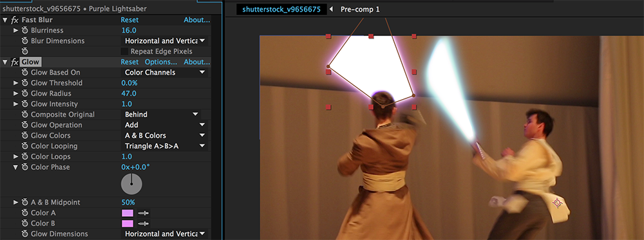The width and height of the screenshot is (644, 240).
Task: Toggle the Fast Blur fx effect switch
Action: tap(15, 20)
